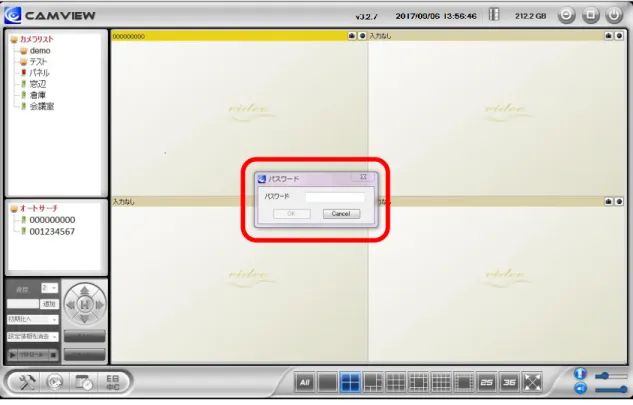Select 'テスト' folder in camera list
The width and height of the screenshot is (633, 405).
tap(38, 62)
